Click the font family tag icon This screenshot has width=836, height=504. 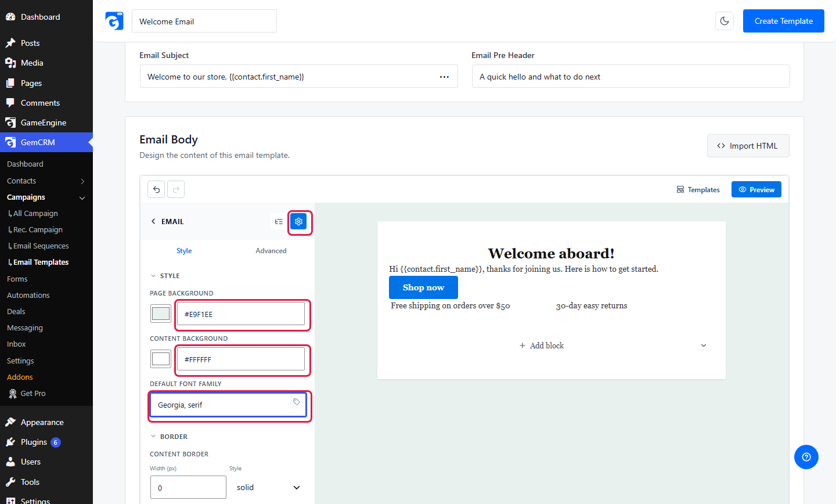(x=297, y=402)
